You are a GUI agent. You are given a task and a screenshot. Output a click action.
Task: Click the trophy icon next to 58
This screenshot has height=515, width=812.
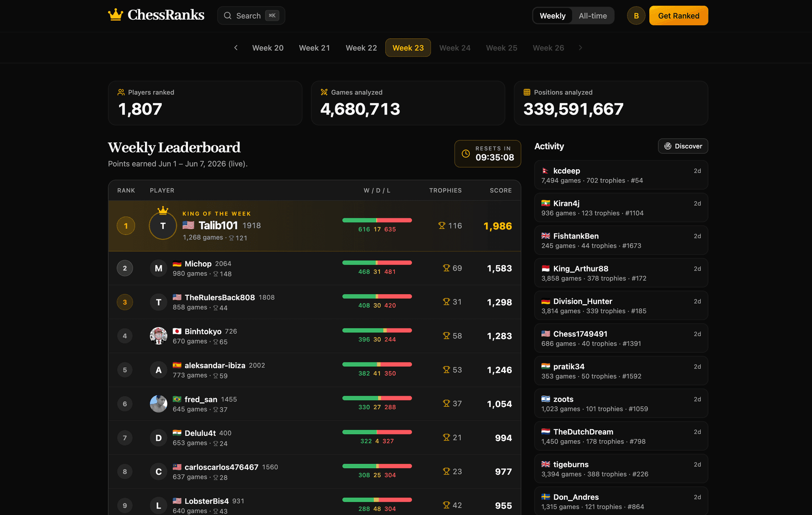click(x=446, y=336)
